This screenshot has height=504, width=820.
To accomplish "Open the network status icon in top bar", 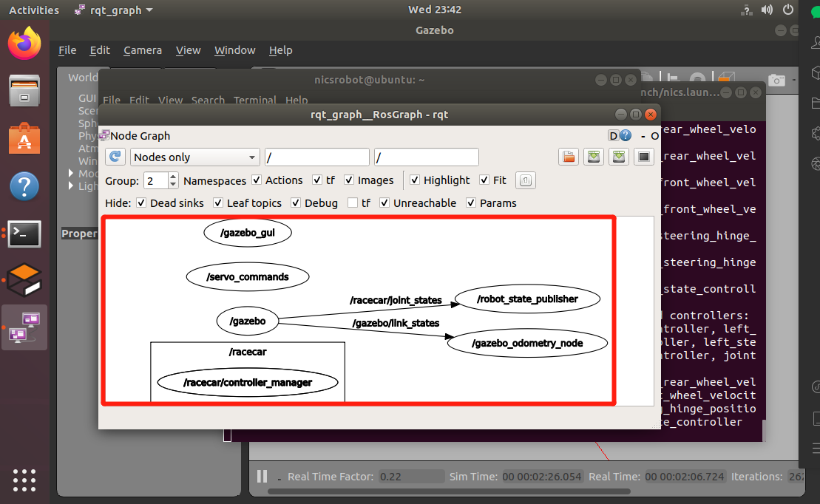I will click(746, 10).
